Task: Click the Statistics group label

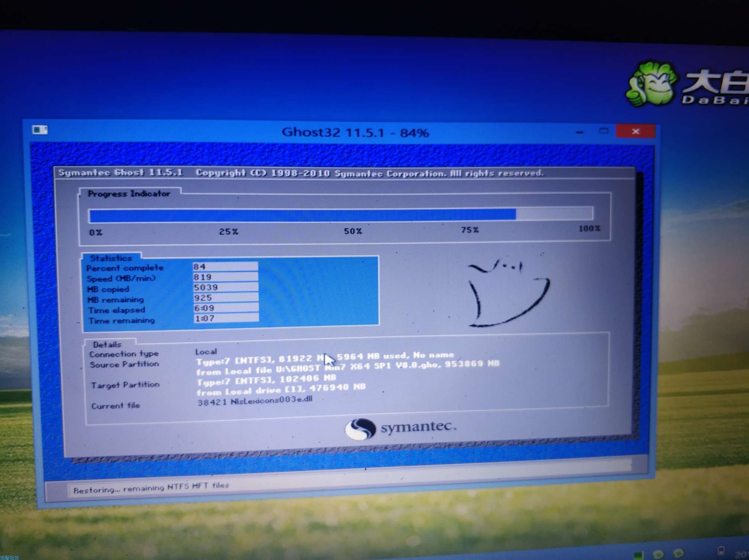Action: tap(111, 258)
